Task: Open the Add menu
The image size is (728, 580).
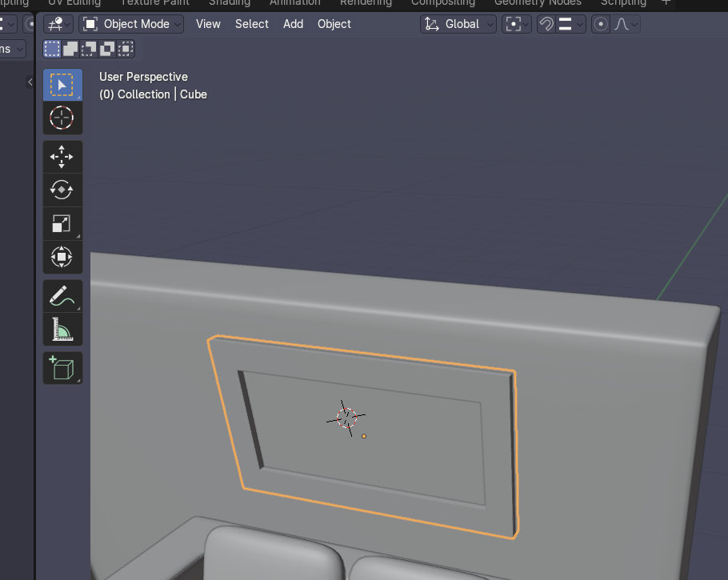Action: 293,24
